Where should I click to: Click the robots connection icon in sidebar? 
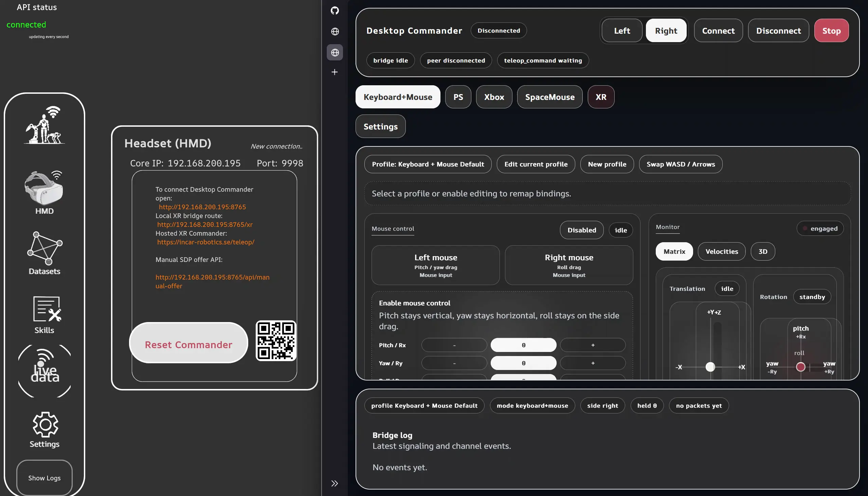[44, 125]
